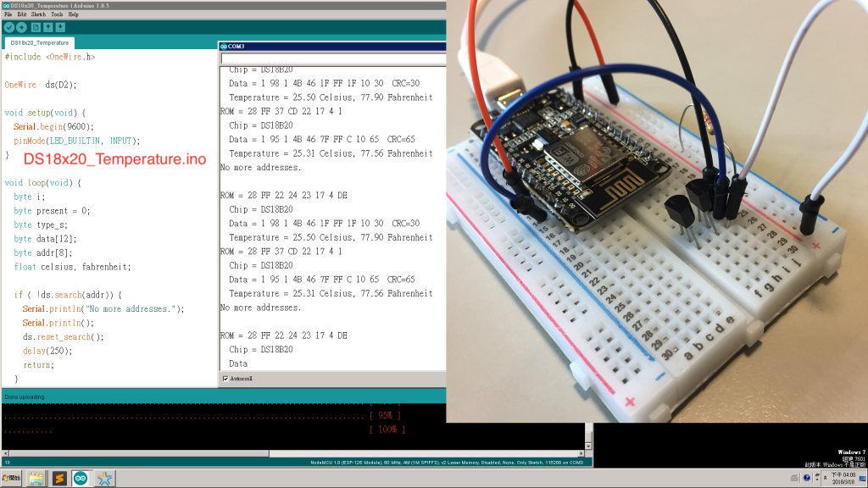Open Sublime Text from taskbar
Viewport: 868px width, 488px height.
[58, 478]
